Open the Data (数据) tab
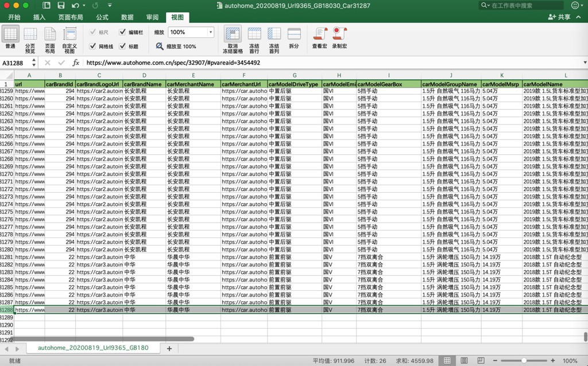Image resolution: width=588 pixels, height=366 pixels. 127,17
